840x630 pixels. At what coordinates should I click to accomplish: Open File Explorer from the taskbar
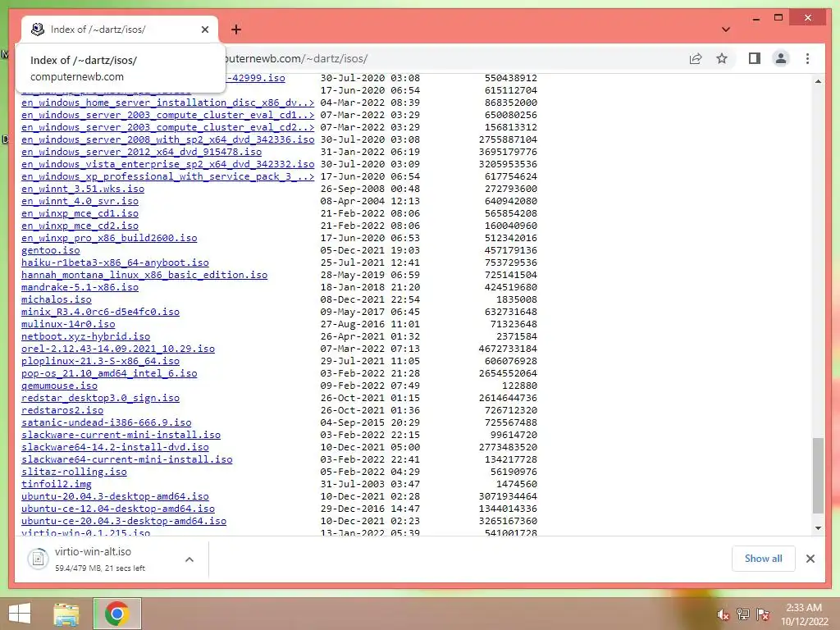66,614
